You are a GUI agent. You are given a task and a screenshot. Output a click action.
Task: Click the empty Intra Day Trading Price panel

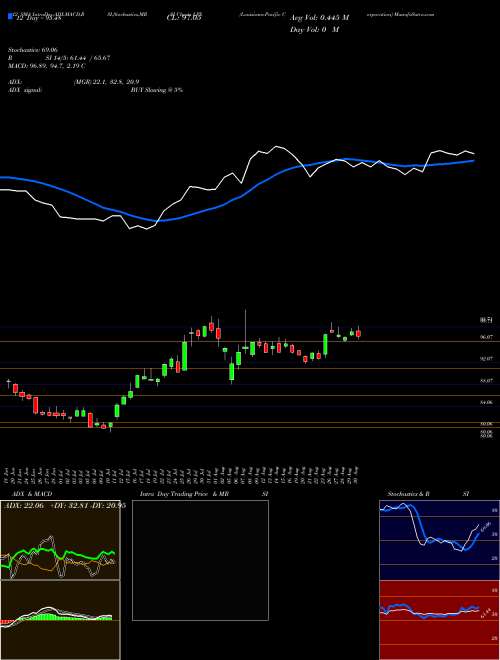tap(200, 560)
